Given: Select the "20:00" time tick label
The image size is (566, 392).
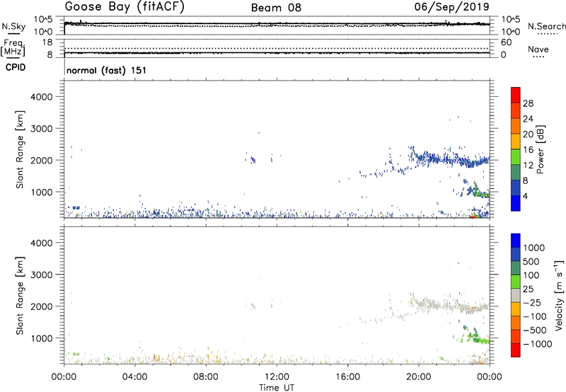Looking at the screenshot, I should click(419, 377).
